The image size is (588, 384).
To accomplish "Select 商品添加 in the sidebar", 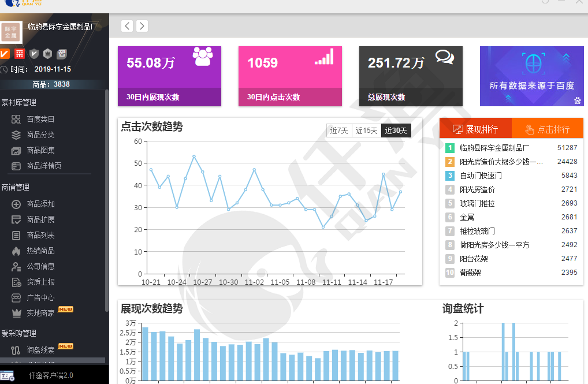I will coord(40,204).
